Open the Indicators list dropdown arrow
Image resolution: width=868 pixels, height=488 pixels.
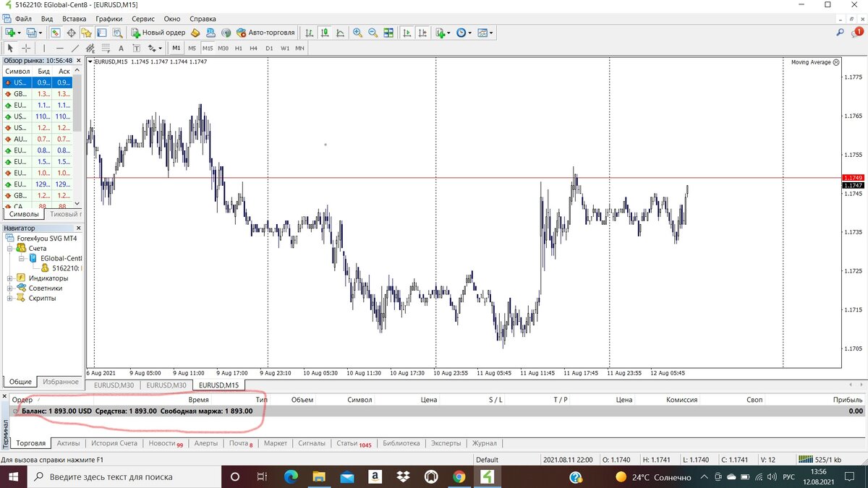click(449, 33)
